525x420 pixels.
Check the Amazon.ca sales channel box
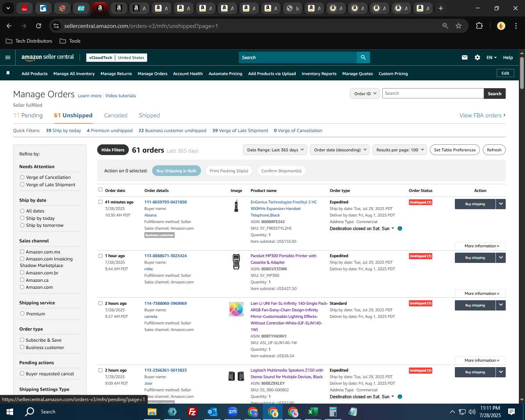(22, 280)
